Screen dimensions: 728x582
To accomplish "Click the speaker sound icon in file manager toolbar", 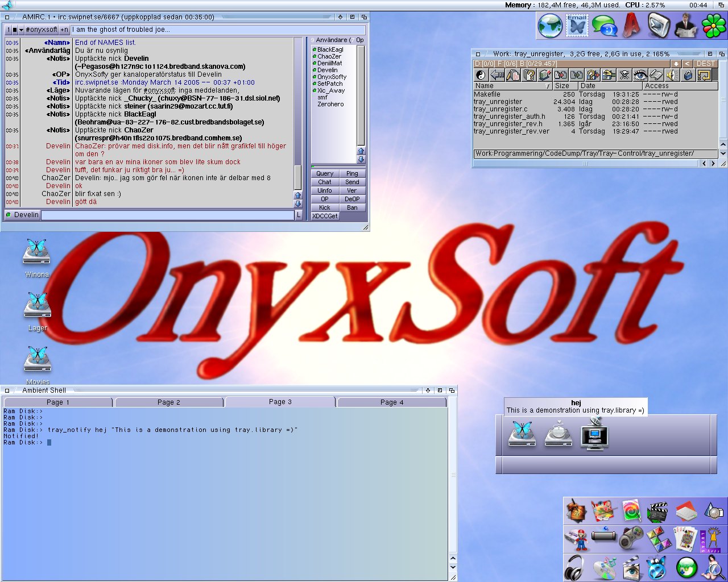I will [672, 75].
